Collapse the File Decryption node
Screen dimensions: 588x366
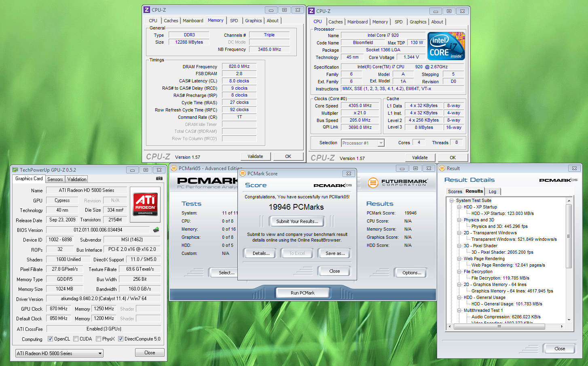tap(459, 271)
